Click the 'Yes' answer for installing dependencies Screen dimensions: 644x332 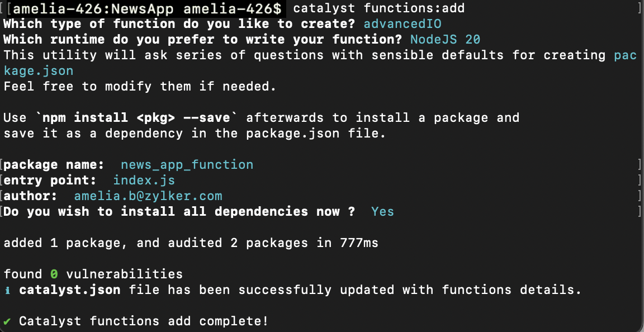382,212
